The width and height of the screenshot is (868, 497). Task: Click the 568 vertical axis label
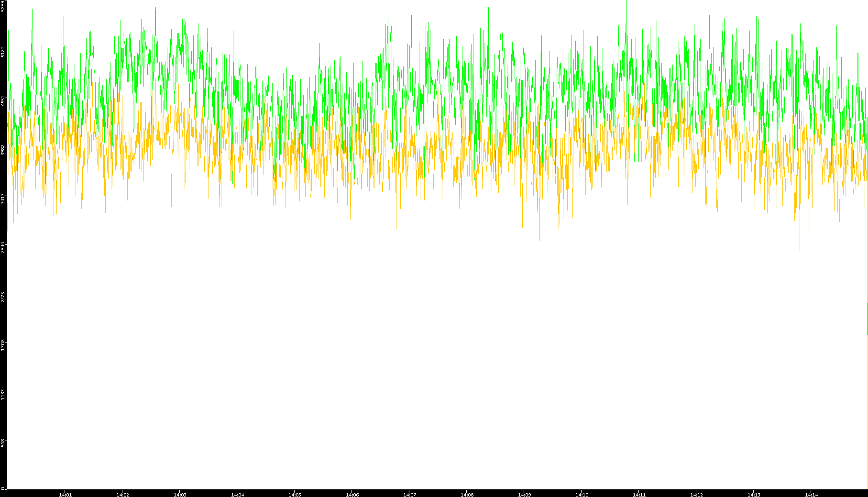tap(3, 442)
